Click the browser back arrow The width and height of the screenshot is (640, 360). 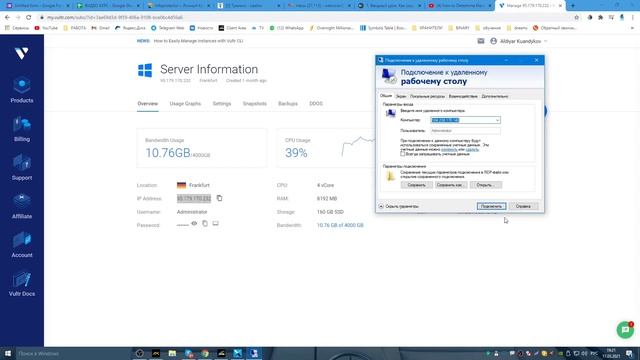point(7,18)
